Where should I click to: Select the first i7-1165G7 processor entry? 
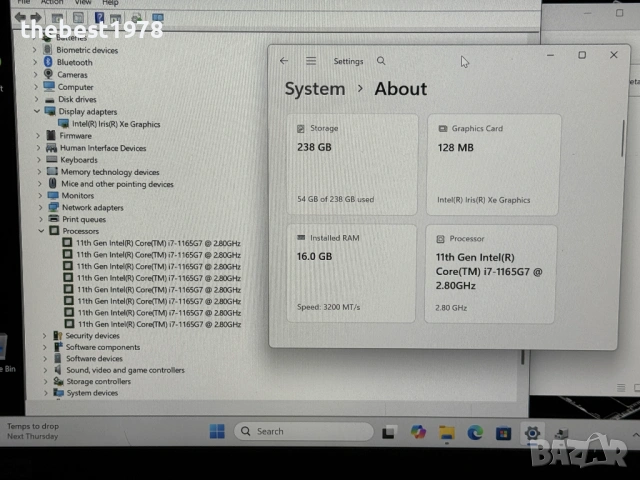(x=158, y=243)
